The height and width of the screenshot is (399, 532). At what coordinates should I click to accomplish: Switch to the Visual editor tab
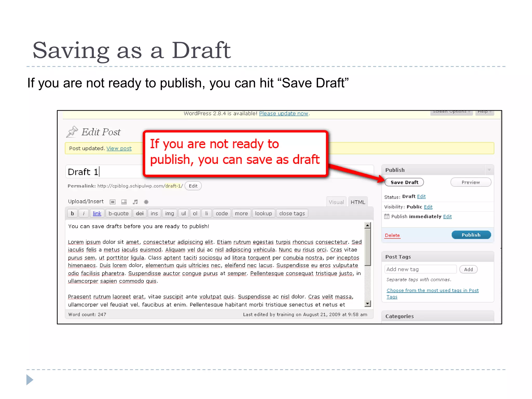point(336,202)
